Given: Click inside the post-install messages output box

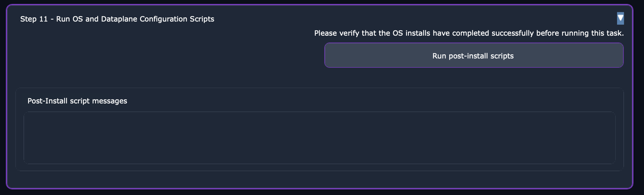Looking at the screenshot, I should pyautogui.click(x=319, y=138).
